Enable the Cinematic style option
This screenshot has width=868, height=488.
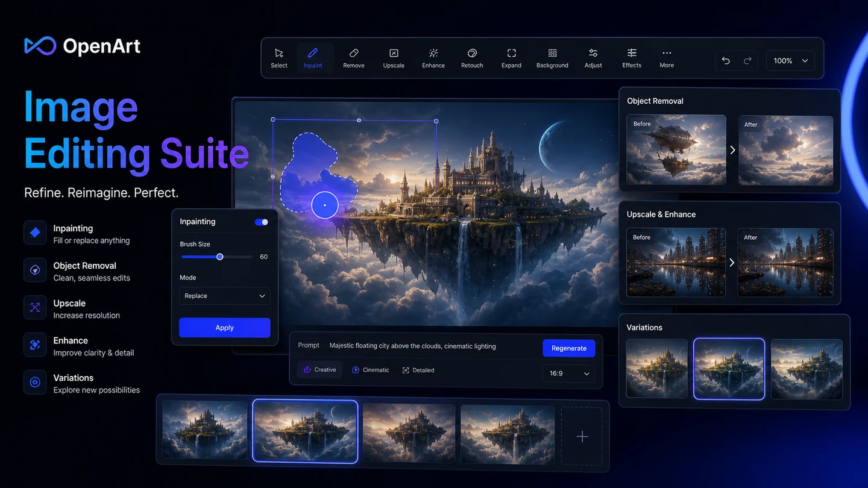click(x=371, y=370)
